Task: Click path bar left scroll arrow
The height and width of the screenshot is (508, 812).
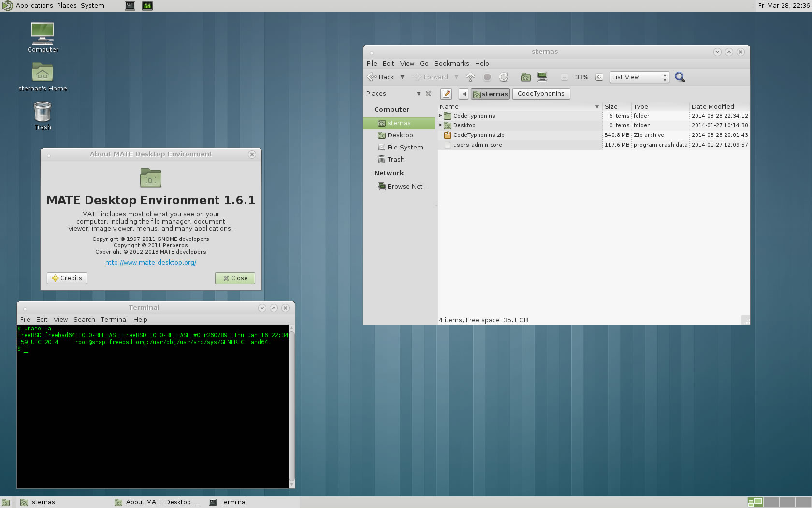Action: [464, 94]
